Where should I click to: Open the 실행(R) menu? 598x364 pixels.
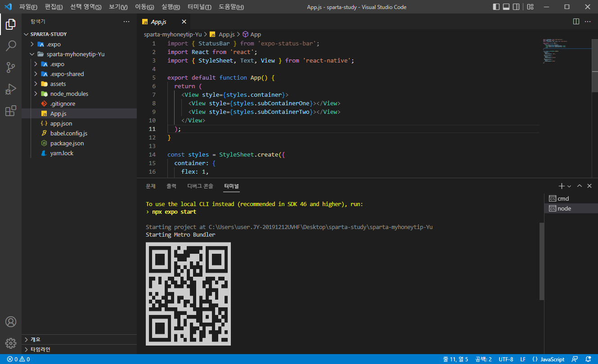pos(171,7)
